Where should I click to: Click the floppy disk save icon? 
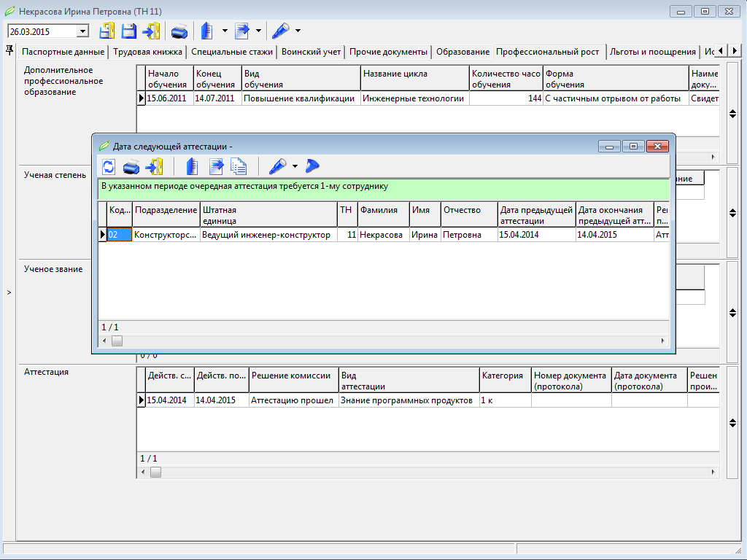129,31
